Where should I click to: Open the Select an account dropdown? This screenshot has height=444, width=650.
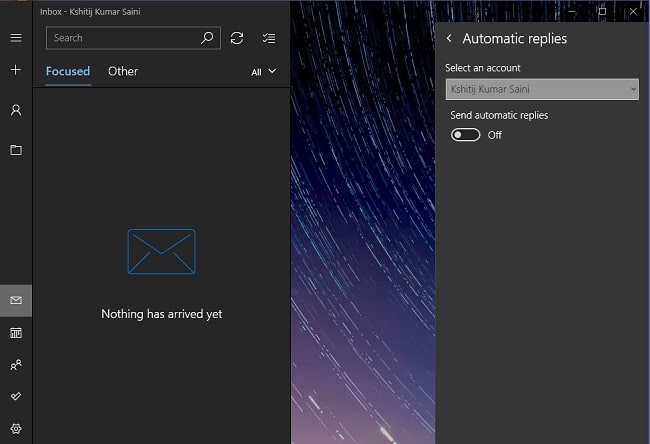tap(542, 89)
